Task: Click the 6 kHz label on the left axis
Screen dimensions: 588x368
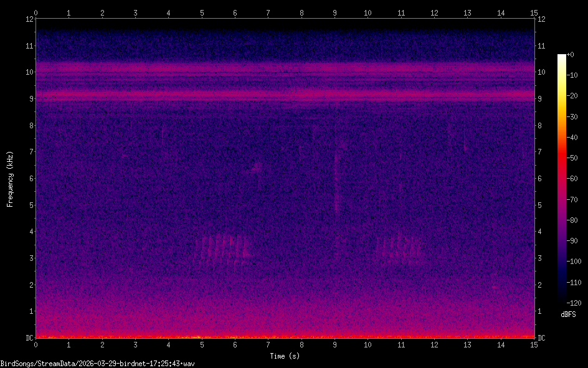Action: tap(30, 179)
